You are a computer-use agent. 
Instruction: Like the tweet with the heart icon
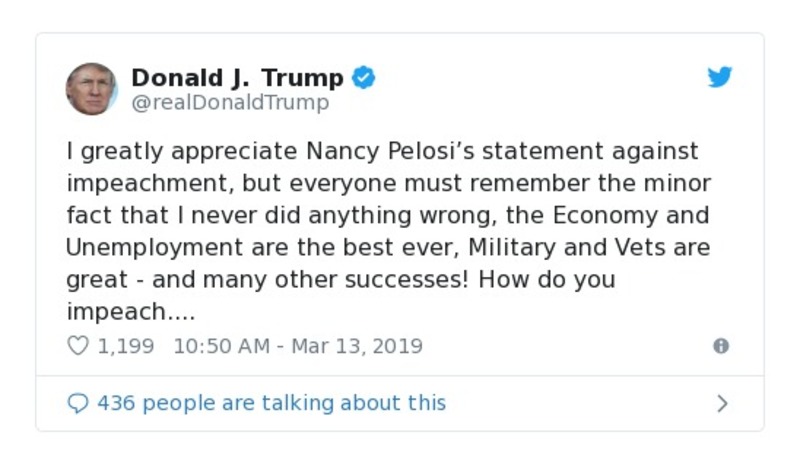77,346
